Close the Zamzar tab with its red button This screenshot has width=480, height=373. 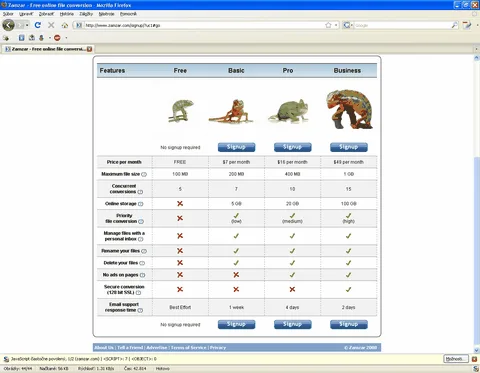89,49
